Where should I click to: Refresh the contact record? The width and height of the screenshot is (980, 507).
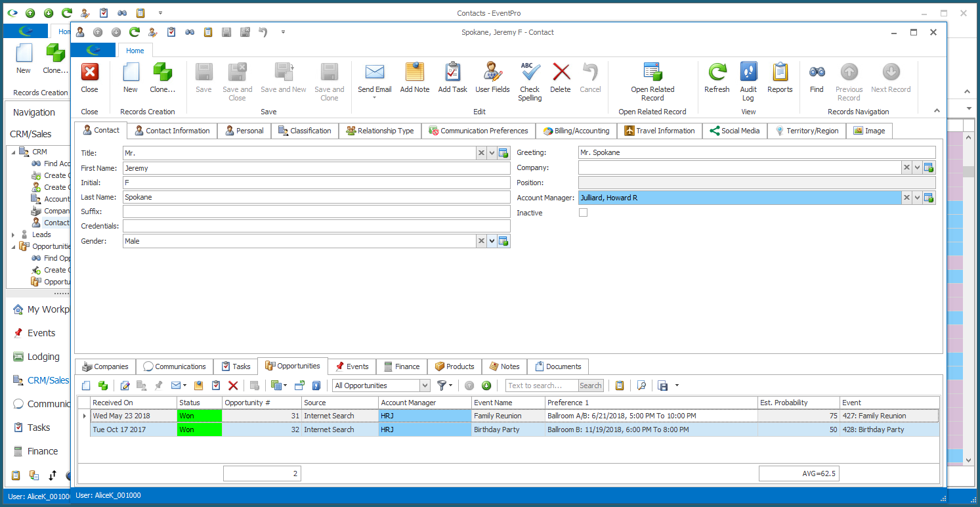click(717, 78)
